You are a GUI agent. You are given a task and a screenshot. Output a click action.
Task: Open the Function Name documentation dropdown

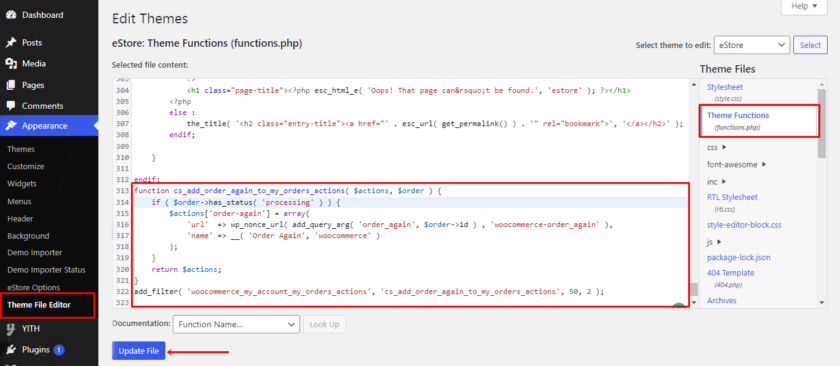coord(236,324)
